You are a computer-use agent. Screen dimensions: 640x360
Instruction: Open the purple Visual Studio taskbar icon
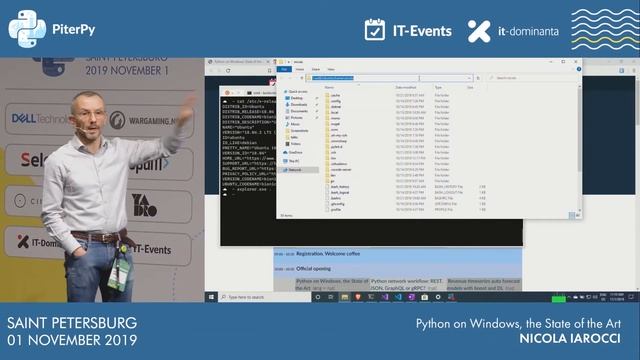(x=385, y=297)
